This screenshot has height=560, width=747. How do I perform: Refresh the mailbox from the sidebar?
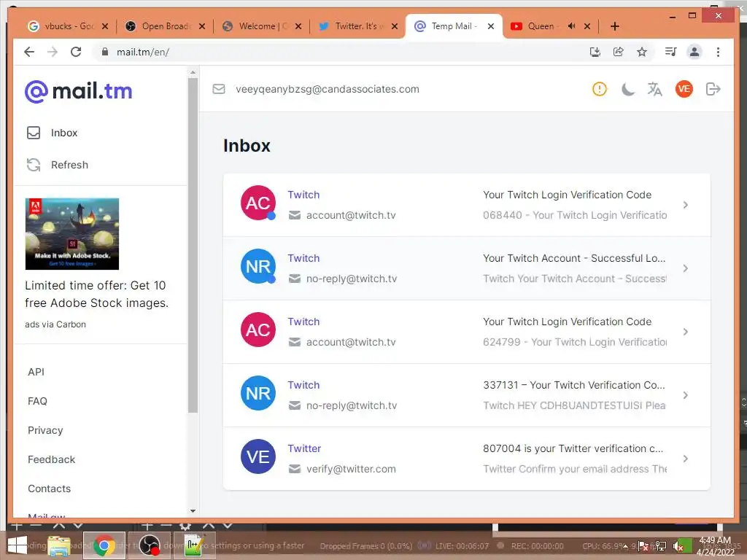(57, 165)
